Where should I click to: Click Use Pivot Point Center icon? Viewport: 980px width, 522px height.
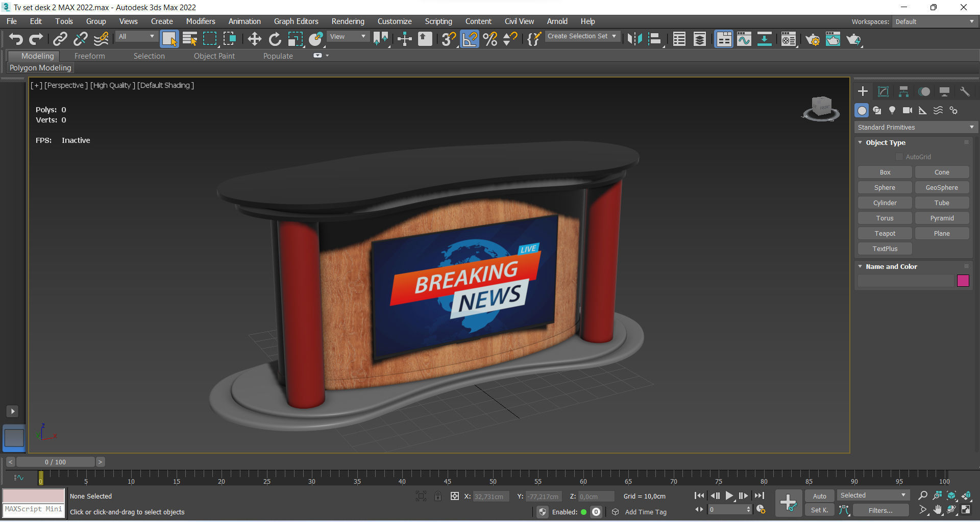point(381,39)
